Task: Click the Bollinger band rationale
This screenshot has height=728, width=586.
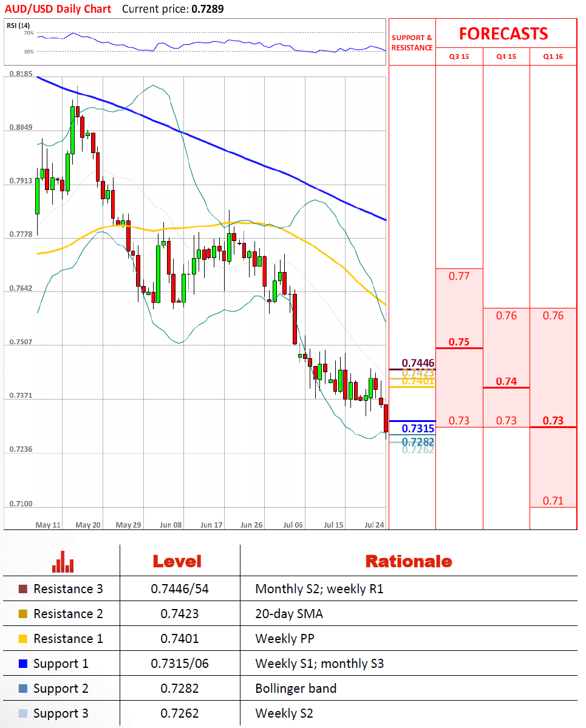Action: click(296, 689)
